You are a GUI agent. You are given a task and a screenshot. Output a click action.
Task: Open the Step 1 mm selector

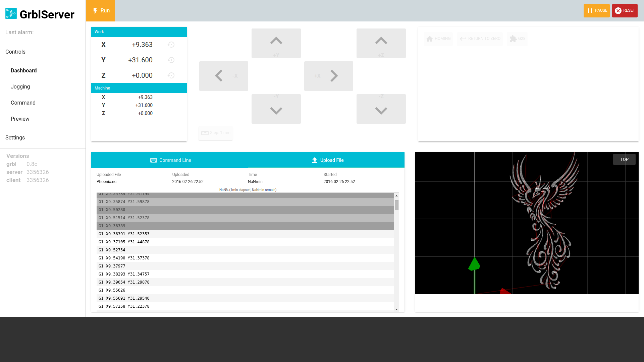[216, 133]
